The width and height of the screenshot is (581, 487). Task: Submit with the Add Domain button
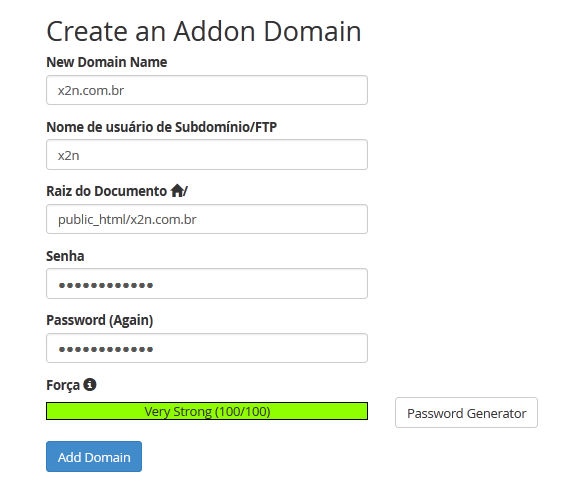(94, 456)
